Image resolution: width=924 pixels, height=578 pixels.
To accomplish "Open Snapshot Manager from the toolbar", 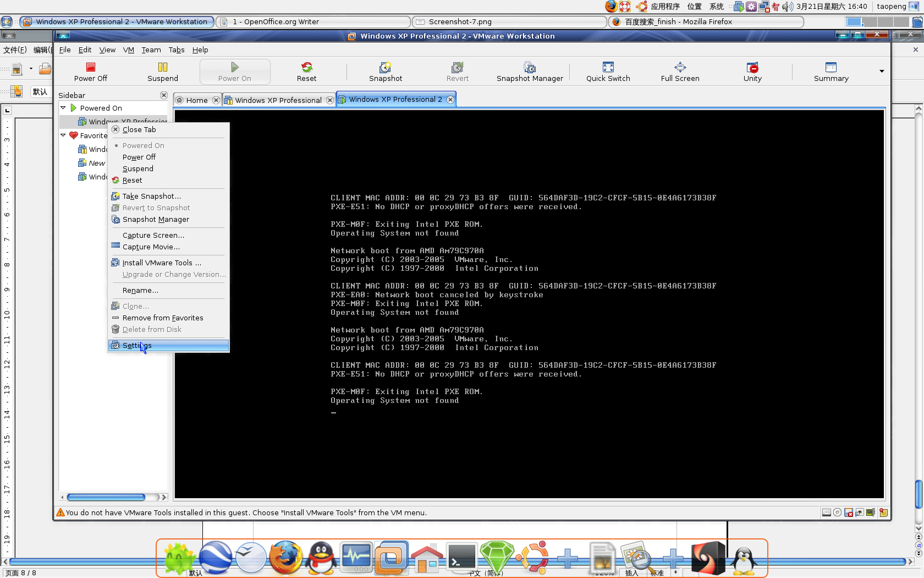I will [530, 72].
